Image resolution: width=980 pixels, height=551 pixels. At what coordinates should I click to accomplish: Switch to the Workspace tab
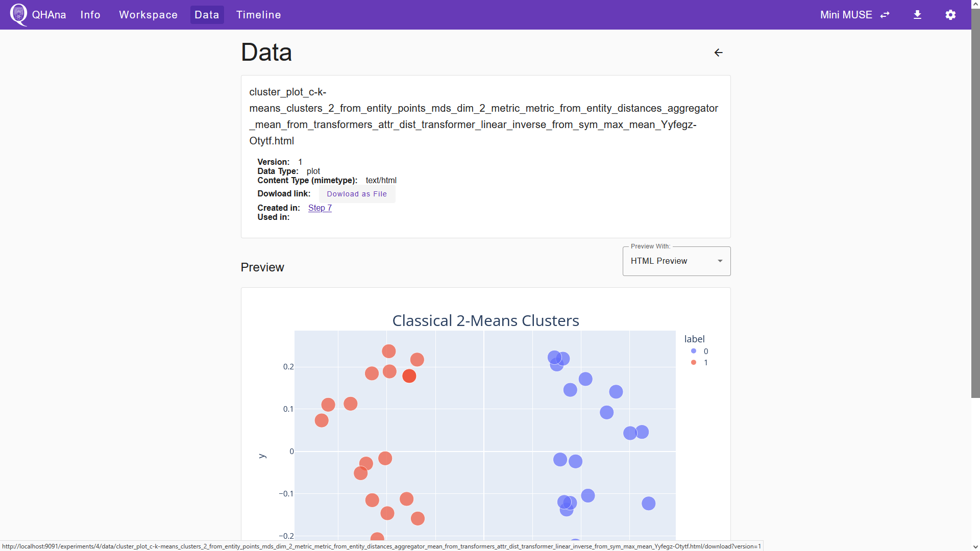[x=148, y=15]
